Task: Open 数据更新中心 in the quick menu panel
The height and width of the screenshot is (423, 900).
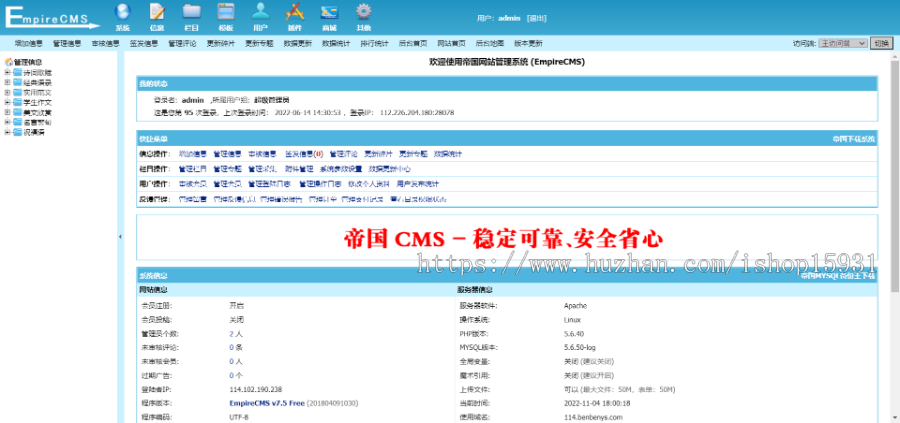Action: tap(389, 169)
